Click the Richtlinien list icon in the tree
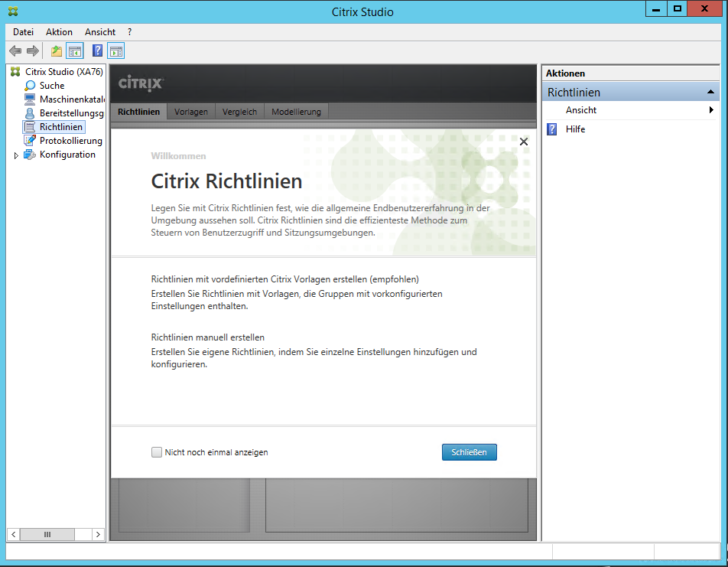Image resolution: width=728 pixels, height=567 pixels. (30, 127)
